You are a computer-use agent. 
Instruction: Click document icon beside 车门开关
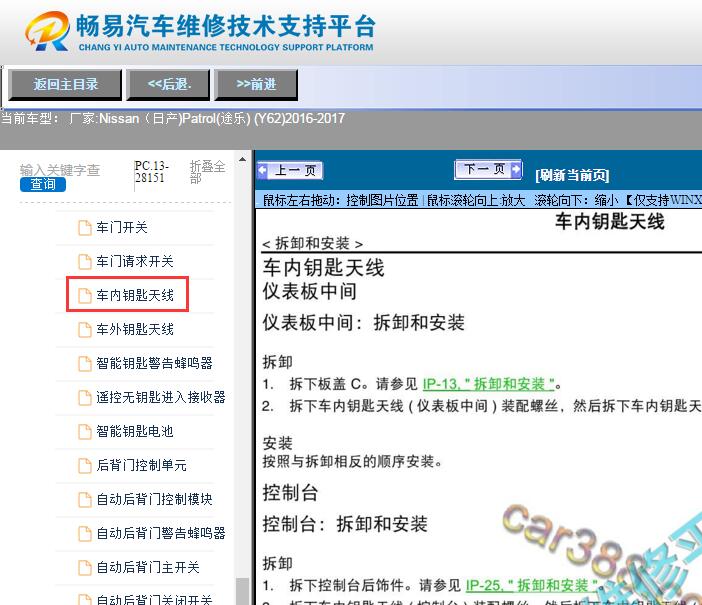85,227
